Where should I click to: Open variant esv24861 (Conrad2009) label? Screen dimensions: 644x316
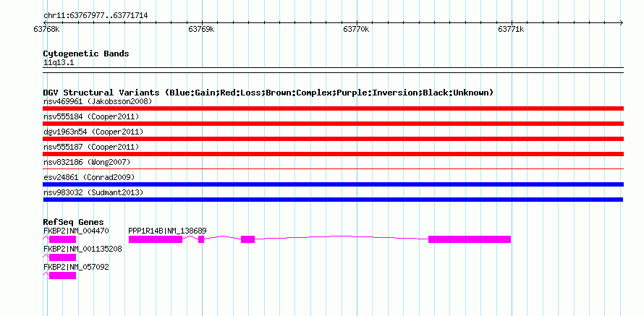coord(89,177)
